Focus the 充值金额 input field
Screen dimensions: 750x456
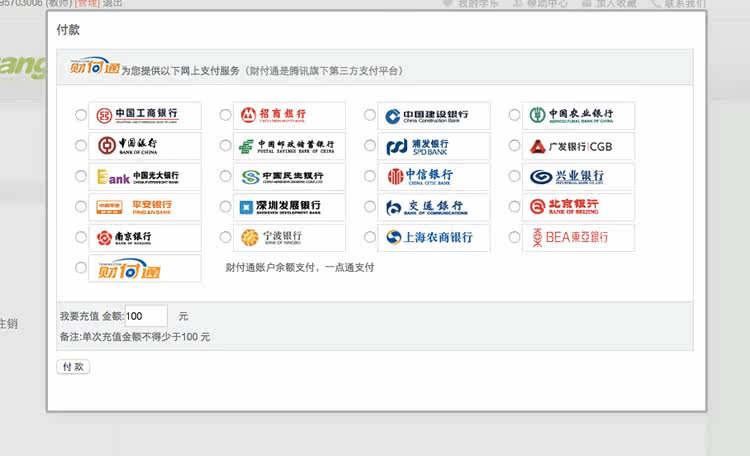(x=146, y=316)
